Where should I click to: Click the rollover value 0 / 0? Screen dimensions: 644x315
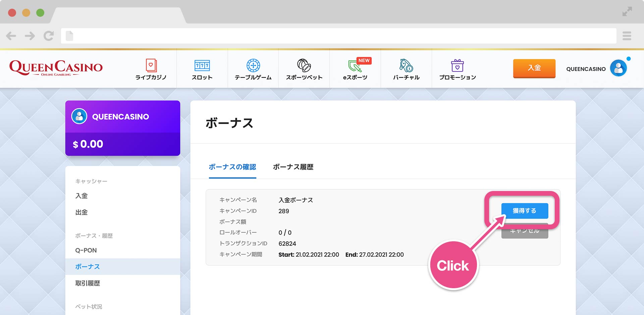pyautogui.click(x=285, y=233)
